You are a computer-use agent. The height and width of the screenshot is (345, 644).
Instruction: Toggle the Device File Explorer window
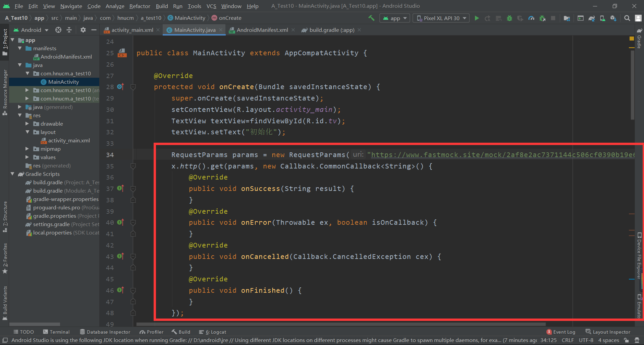[x=639, y=256]
